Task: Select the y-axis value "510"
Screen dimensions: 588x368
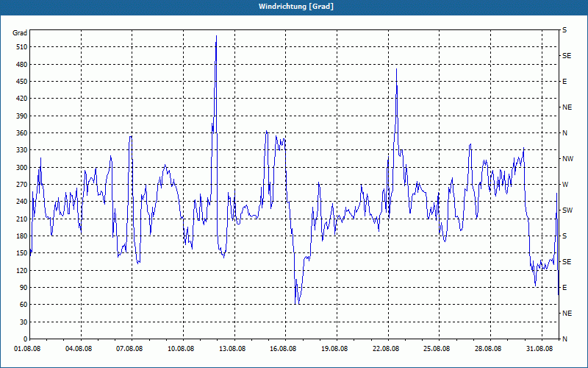Action: (x=22, y=47)
